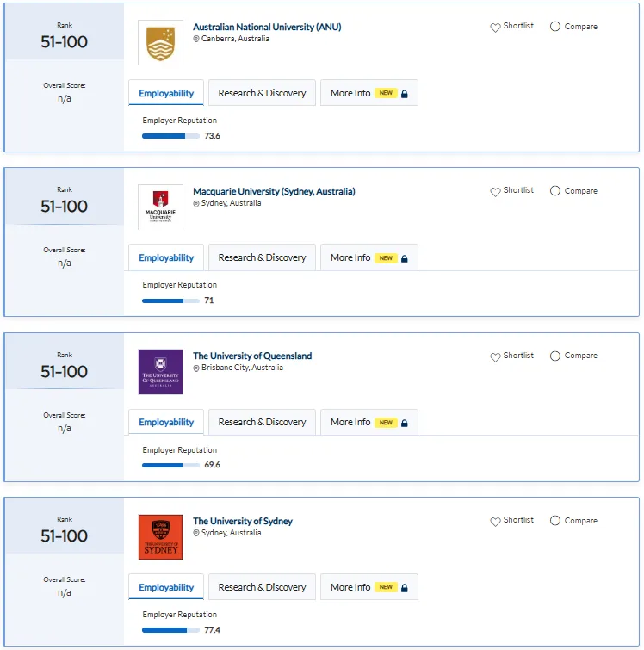
Task: Switch to Sydney's Employability tab
Action: coord(166,587)
